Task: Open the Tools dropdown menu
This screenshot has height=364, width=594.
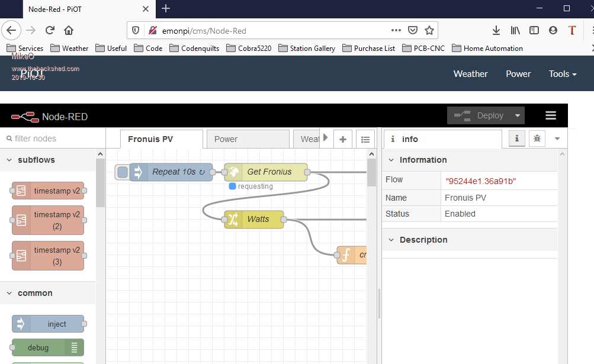Action: 562,74
